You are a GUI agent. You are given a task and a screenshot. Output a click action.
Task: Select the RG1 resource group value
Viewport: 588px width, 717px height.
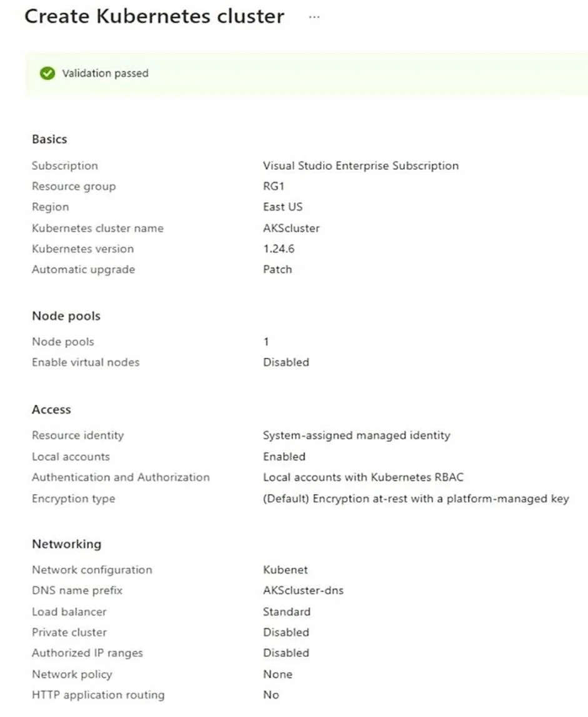(x=274, y=186)
